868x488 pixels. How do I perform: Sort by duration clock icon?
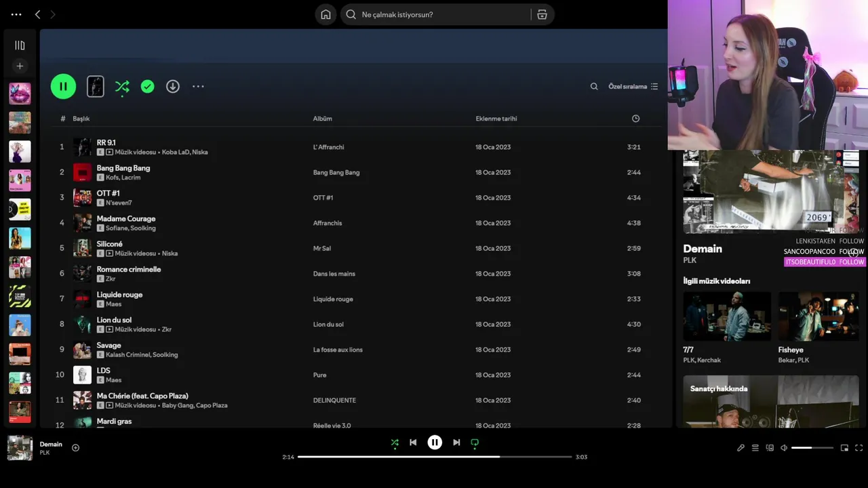click(635, 119)
